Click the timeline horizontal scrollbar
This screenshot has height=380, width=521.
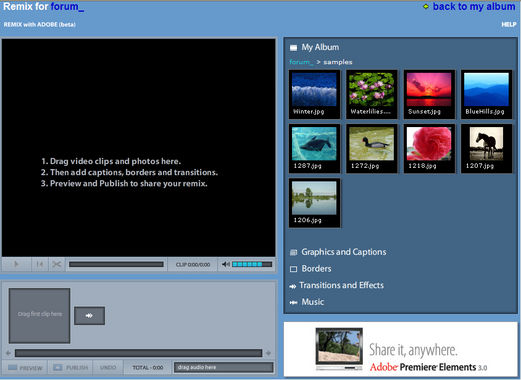pyautogui.click(x=138, y=353)
